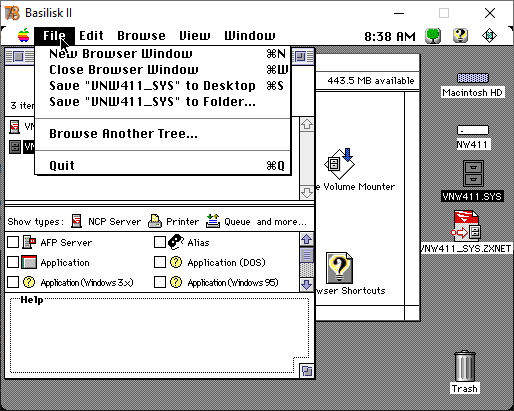This screenshot has height=411, width=514.
Task: Click the red server icon in browser list
Action: [x=14, y=127]
